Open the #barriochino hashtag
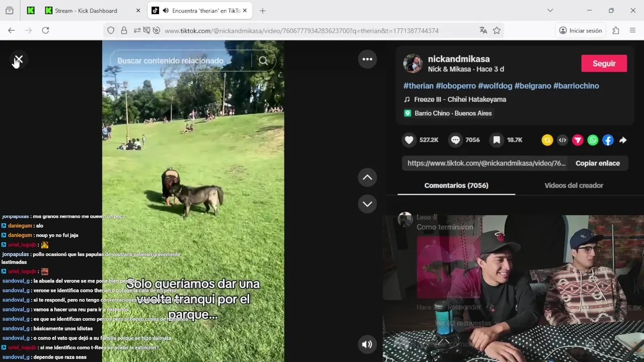This screenshot has width=644, height=362. (x=576, y=86)
